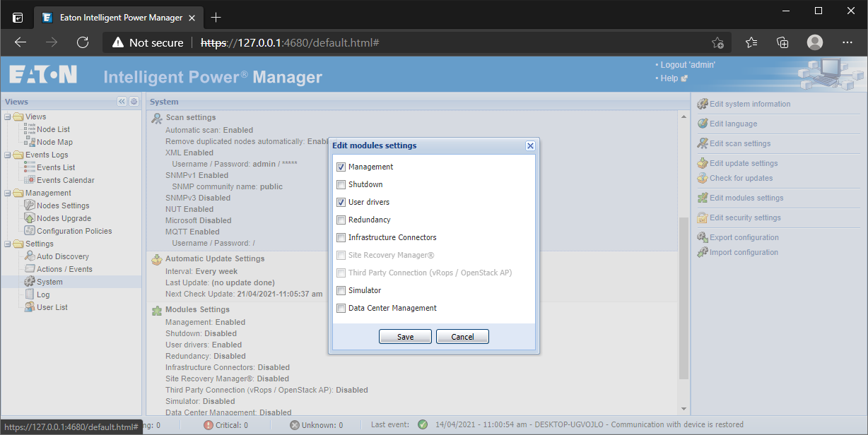This screenshot has height=435, width=868.
Task: Click the Check for updates icon
Action: click(x=703, y=178)
